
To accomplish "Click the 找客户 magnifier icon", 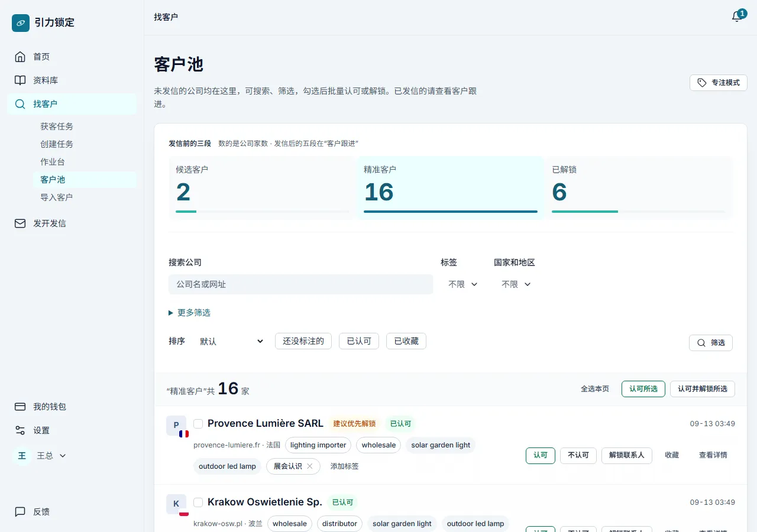I will (x=20, y=104).
